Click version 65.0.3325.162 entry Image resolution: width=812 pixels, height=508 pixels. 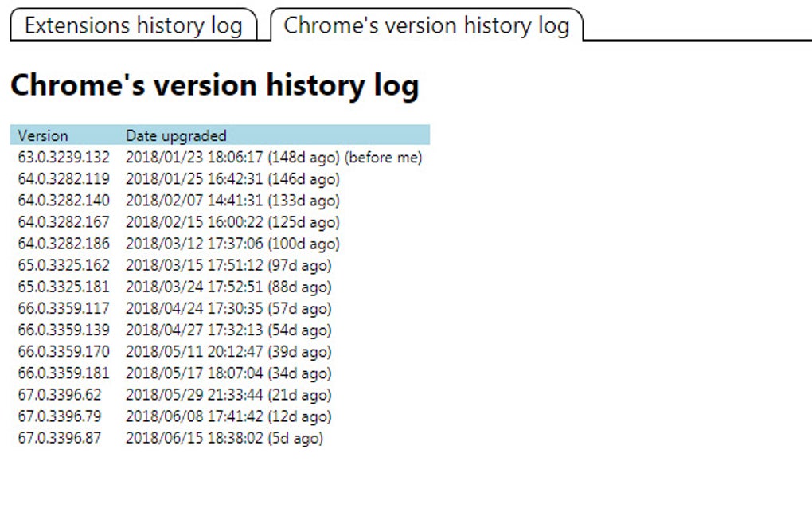[64, 265]
